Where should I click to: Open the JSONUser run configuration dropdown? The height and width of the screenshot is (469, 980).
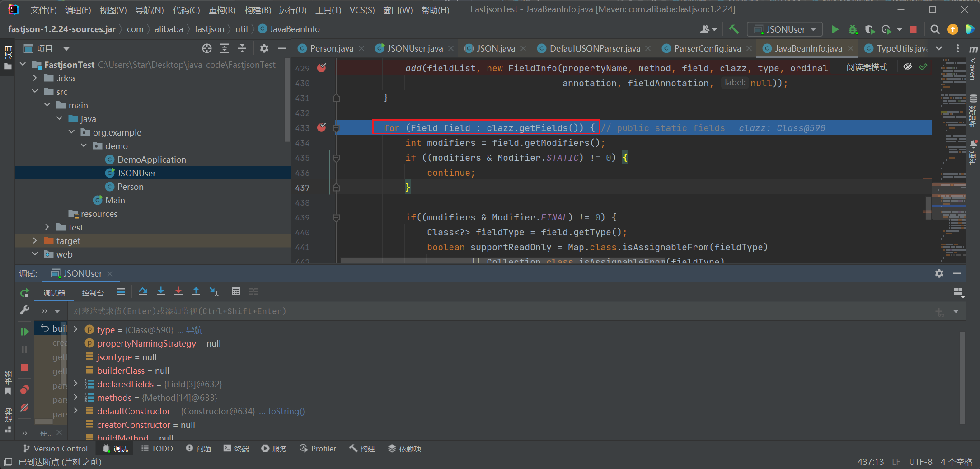(785, 29)
